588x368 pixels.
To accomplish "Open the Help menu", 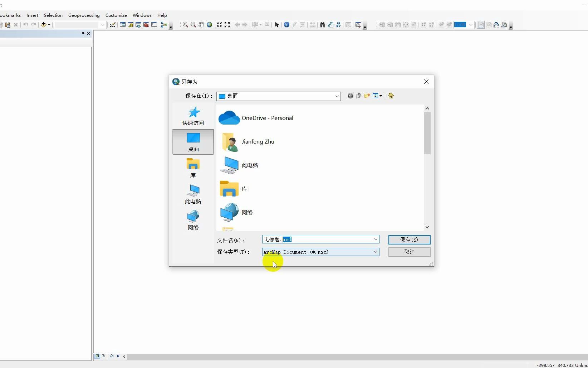I will click(x=162, y=15).
